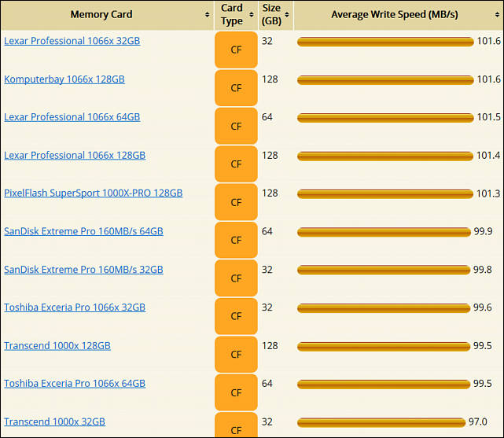
Task: Click speed value 101.4
Action: pos(488,155)
